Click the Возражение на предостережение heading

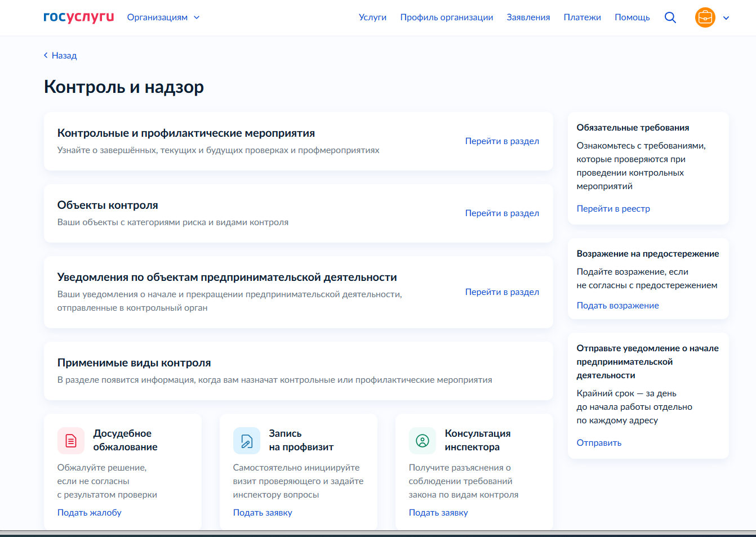[x=648, y=254]
